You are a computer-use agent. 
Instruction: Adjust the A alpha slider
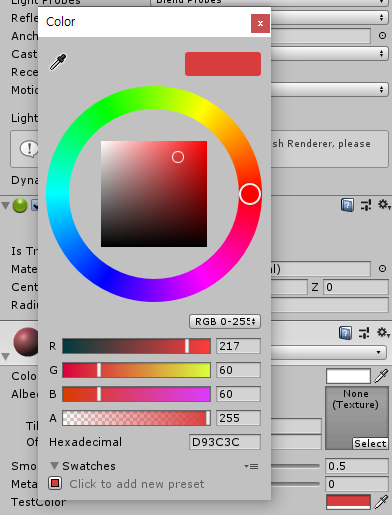click(x=136, y=418)
